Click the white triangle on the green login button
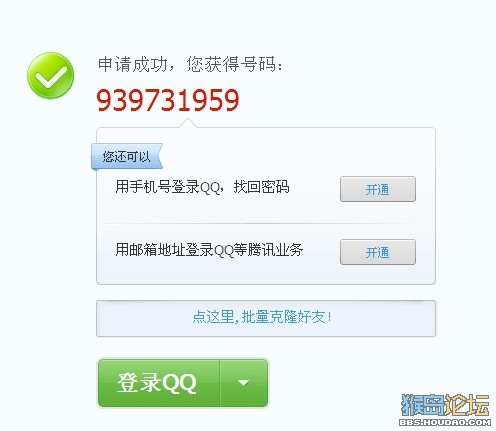 244,383
